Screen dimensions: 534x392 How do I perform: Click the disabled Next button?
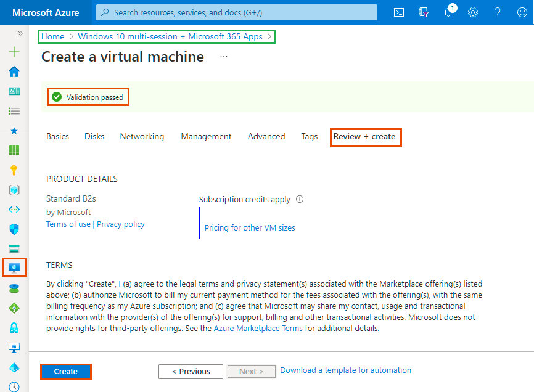pos(252,371)
